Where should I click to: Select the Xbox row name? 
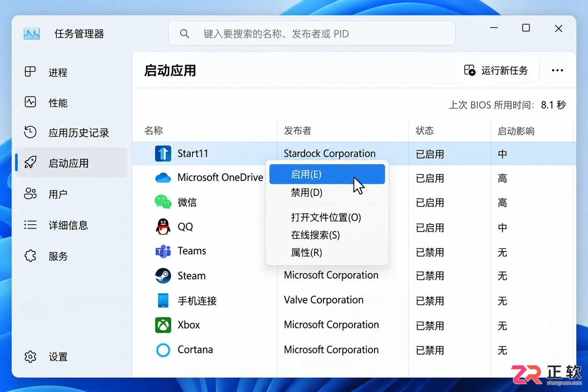(x=189, y=325)
